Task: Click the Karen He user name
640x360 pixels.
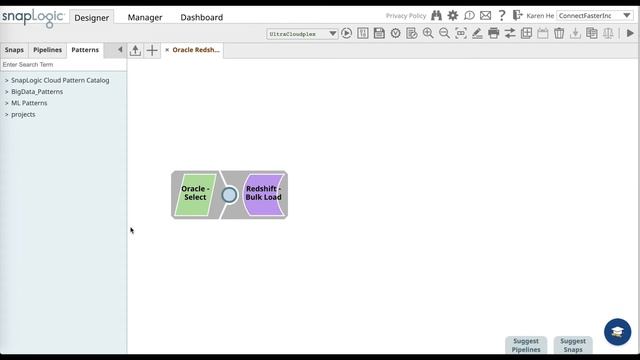Action: [540, 16]
